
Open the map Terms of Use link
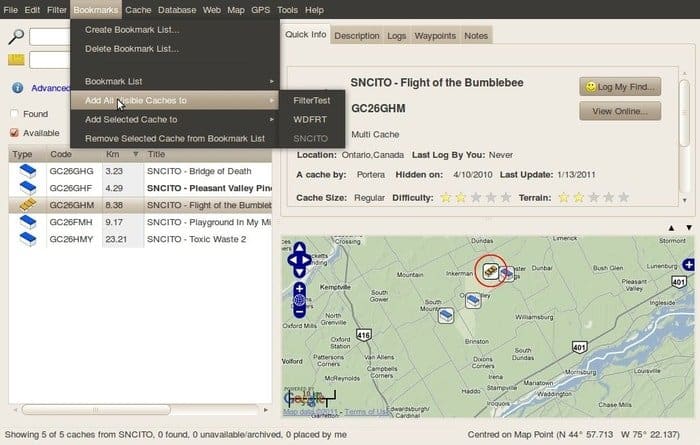coord(366,412)
